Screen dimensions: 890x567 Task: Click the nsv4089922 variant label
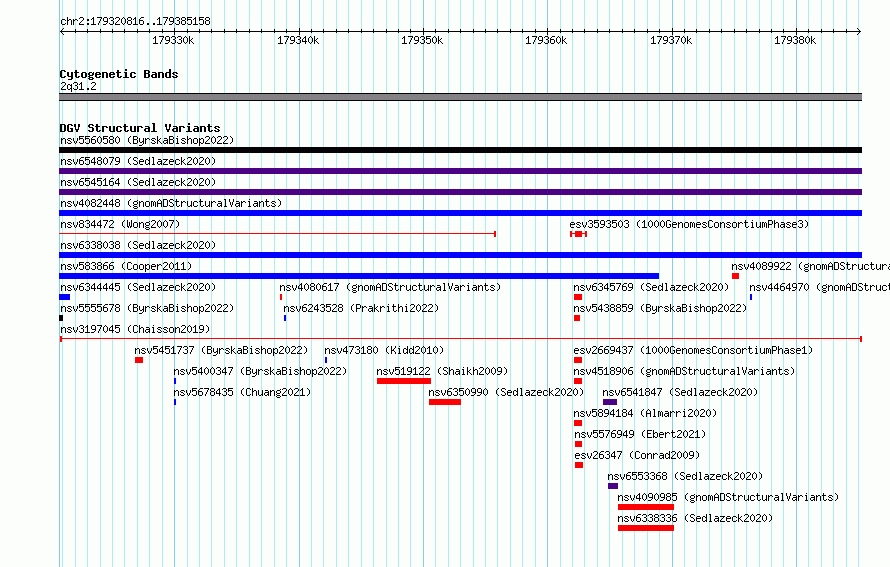[811, 266]
